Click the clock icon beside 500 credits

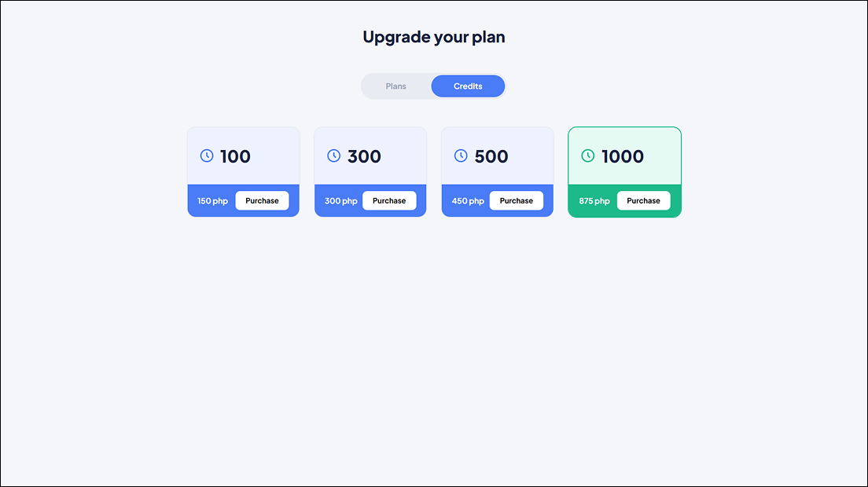(461, 156)
